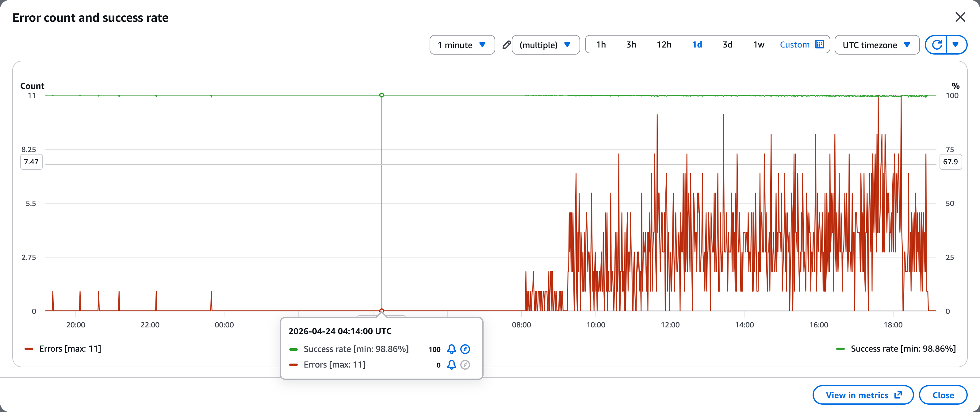The image size is (980, 412).
Task: Refresh the graph
Action: (x=936, y=45)
